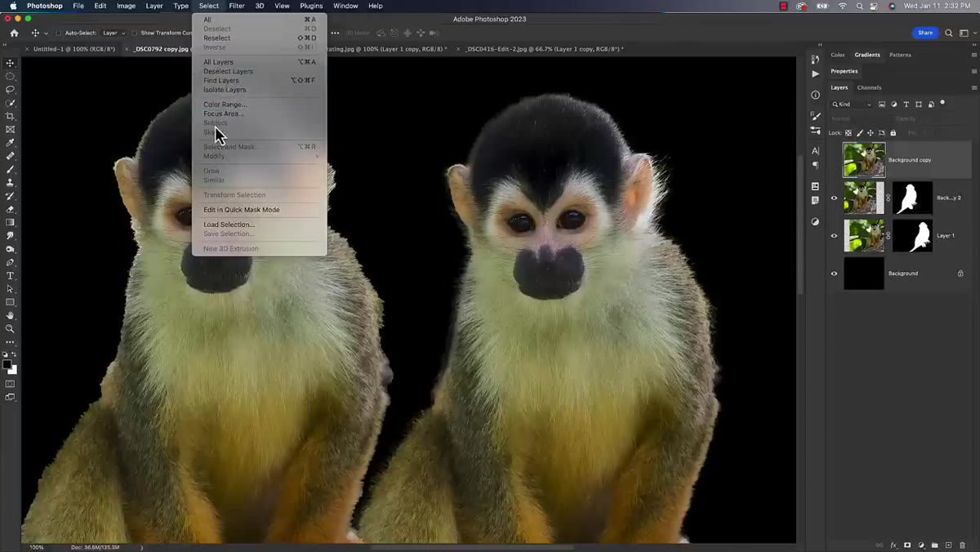Toggle Show Transform Controls checkbox
Viewport: 980px width, 552px height.
[x=135, y=33]
